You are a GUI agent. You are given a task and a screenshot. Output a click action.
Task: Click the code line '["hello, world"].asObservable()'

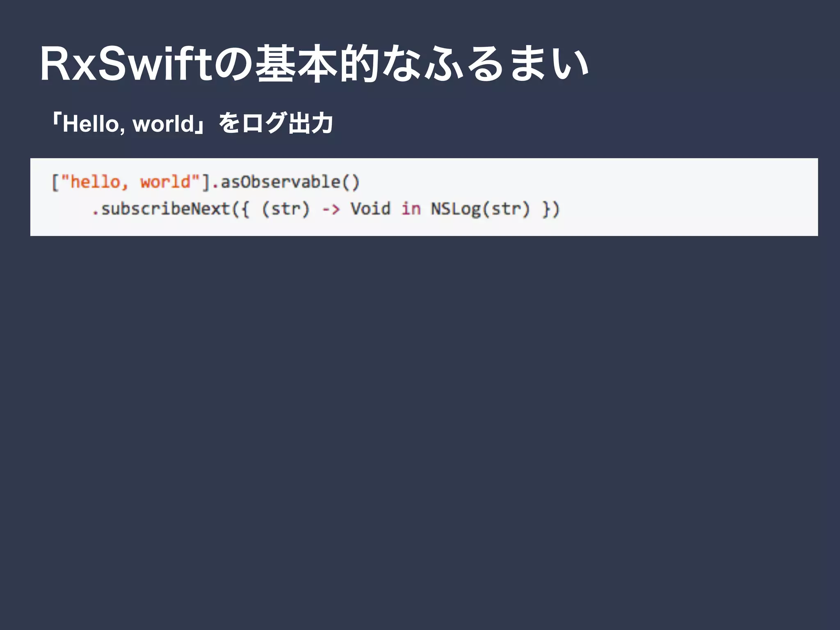pyautogui.click(x=205, y=182)
